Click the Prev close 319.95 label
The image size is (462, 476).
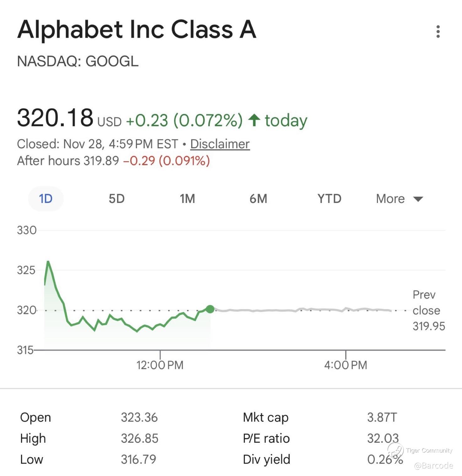coord(428,310)
